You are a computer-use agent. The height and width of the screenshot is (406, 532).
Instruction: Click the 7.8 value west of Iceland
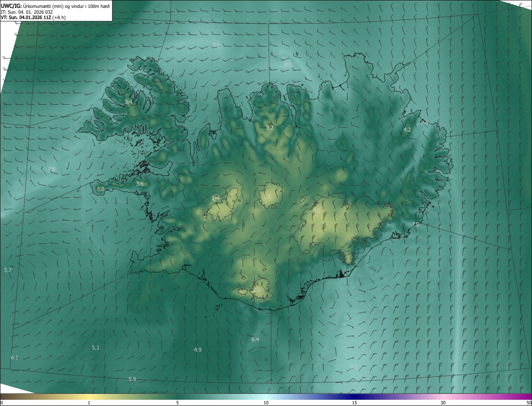52,169
